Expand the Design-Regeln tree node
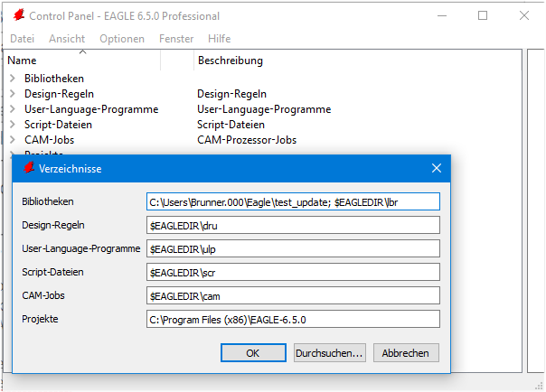This screenshot has width=546, height=392. point(13,94)
